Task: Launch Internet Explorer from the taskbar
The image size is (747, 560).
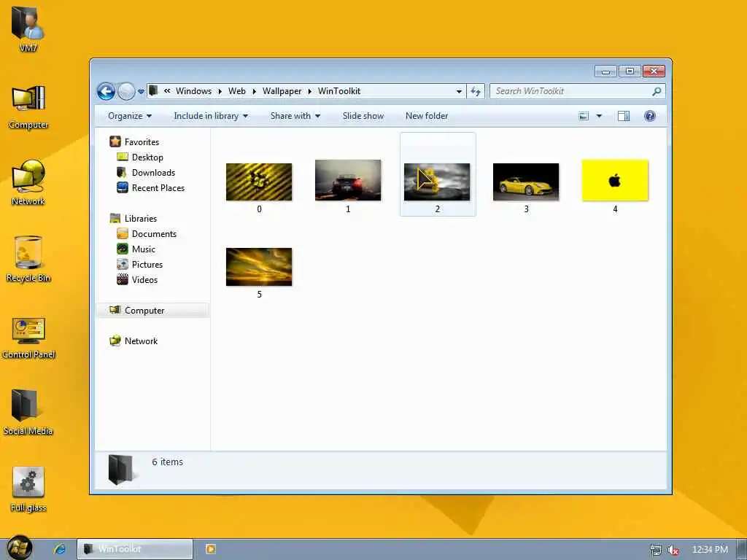Action: pyautogui.click(x=60, y=549)
